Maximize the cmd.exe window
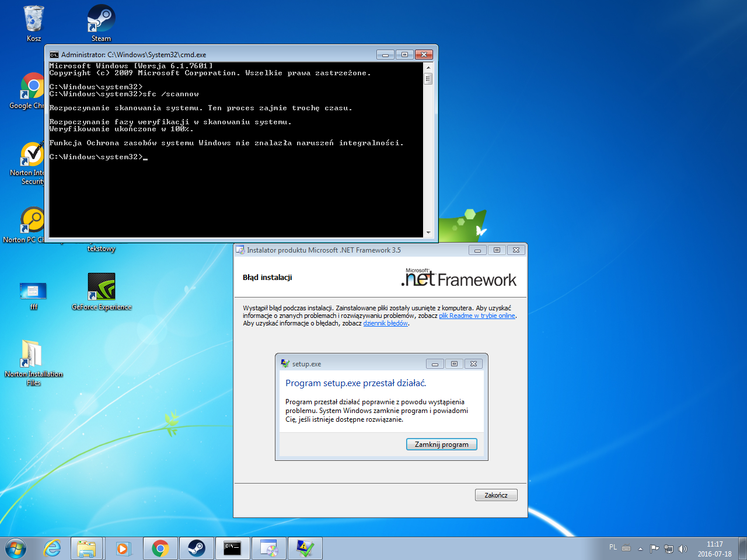This screenshot has height=560, width=747. [x=404, y=55]
